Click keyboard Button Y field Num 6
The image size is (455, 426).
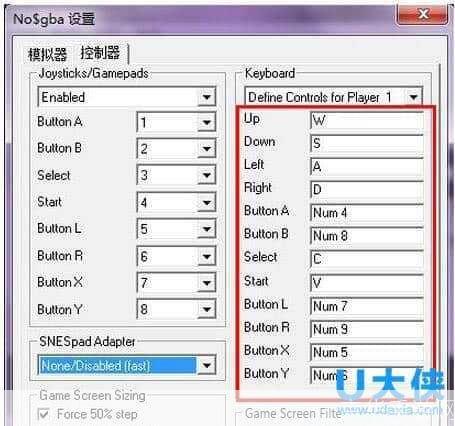pyautogui.click(x=367, y=375)
